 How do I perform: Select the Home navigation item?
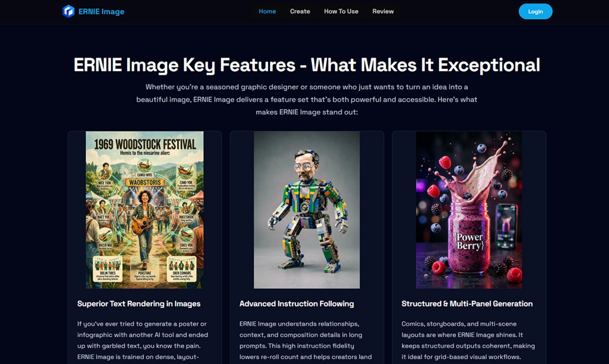click(267, 11)
